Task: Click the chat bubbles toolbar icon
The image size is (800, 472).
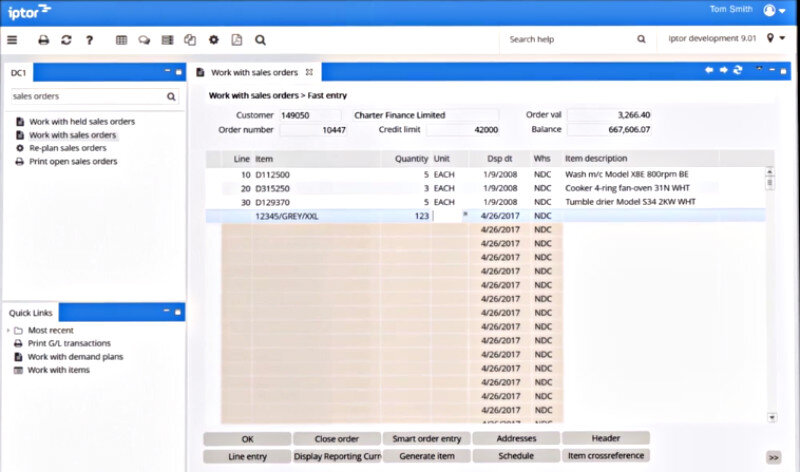Action: [144, 40]
